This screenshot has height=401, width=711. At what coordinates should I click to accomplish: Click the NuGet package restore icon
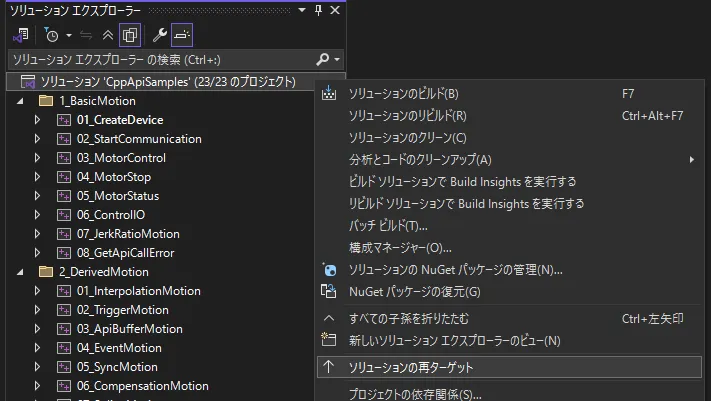point(330,291)
